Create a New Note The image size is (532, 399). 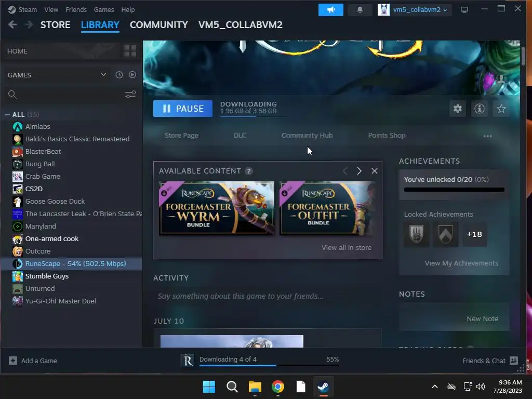[483, 319]
